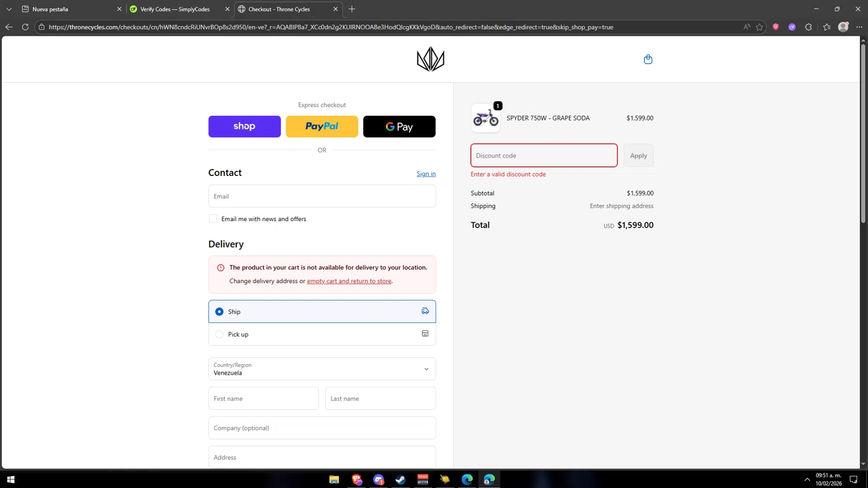Viewport: 868px width, 488px height.
Task: Open the tab search dropdown arrow
Action: point(9,9)
